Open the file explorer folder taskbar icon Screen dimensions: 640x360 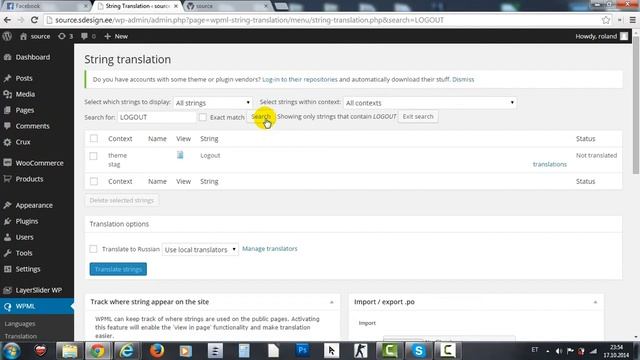point(69,351)
